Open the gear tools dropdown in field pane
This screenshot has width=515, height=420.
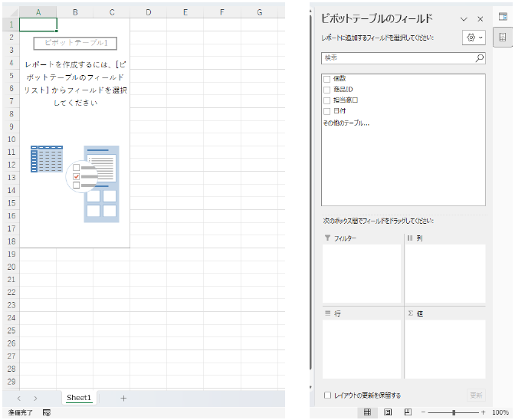click(x=474, y=37)
